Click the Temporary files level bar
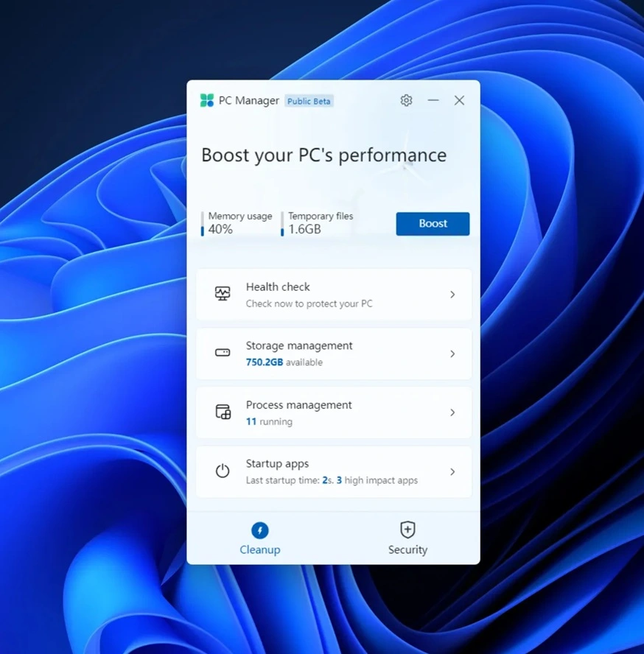The width and height of the screenshot is (644, 654). point(282,224)
